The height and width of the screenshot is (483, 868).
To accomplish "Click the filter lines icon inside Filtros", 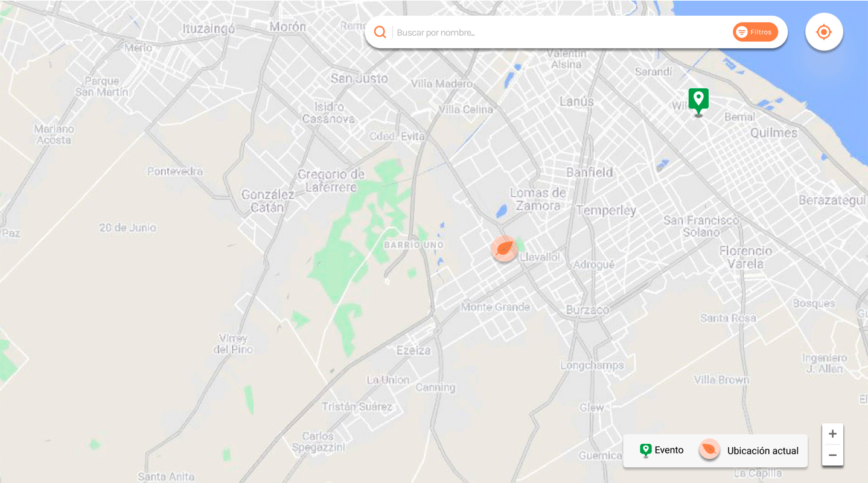I will point(742,32).
